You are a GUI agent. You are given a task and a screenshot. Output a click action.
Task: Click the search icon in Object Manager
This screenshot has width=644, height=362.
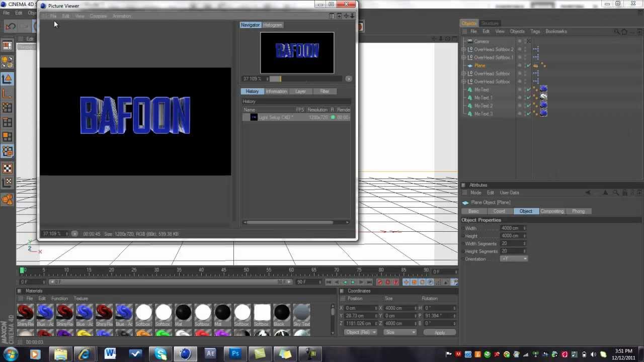point(617,32)
